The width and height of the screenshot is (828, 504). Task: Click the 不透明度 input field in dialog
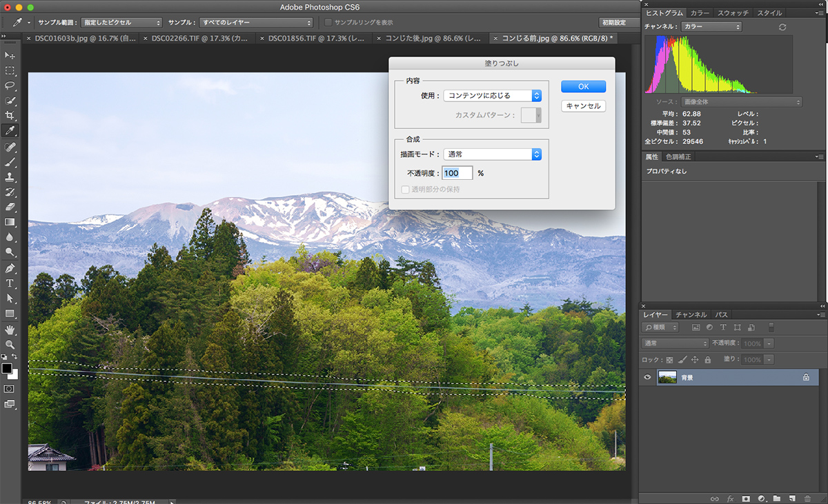(x=457, y=173)
